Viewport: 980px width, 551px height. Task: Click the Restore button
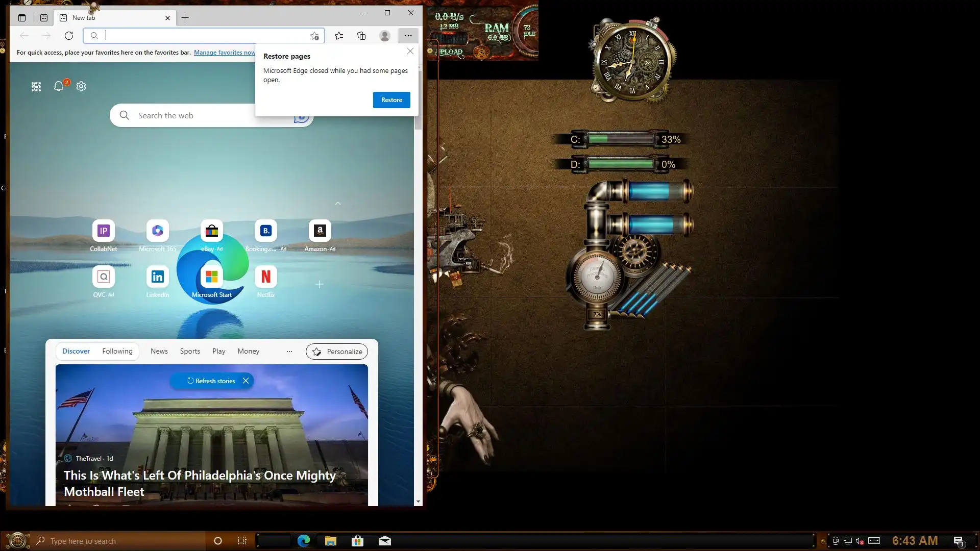391,100
